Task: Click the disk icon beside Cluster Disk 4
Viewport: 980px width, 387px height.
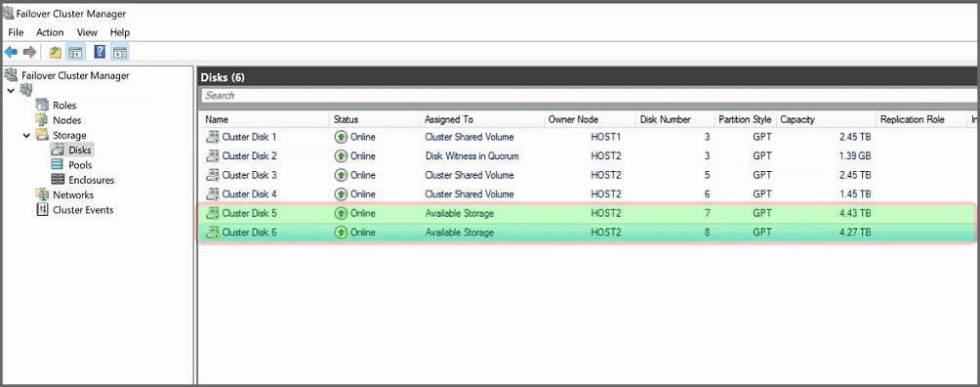Action: [213, 194]
